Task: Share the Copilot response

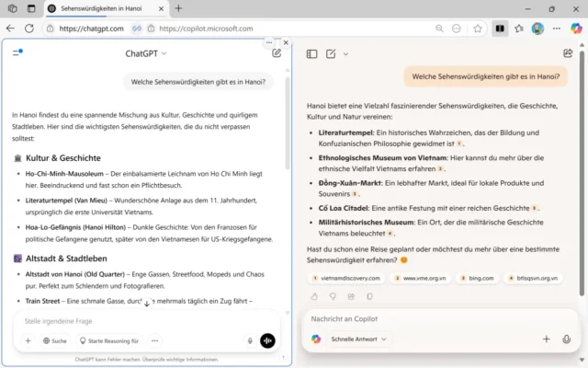Action: coord(351,296)
